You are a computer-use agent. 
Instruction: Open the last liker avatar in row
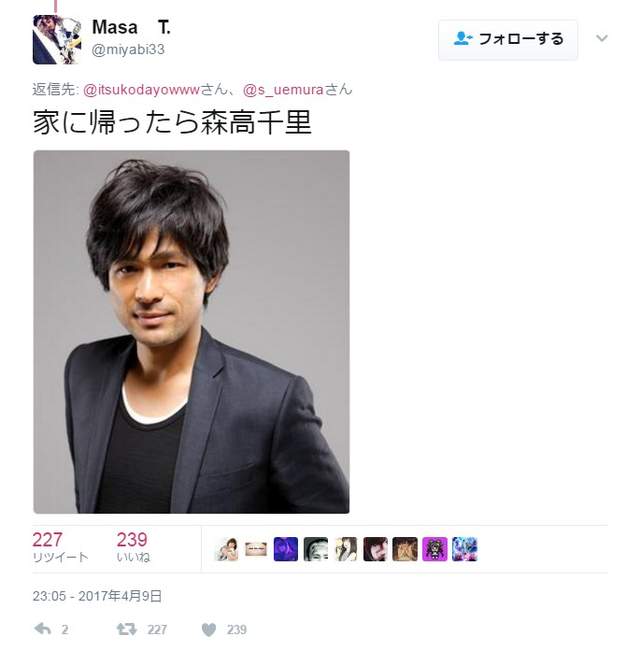click(464, 549)
